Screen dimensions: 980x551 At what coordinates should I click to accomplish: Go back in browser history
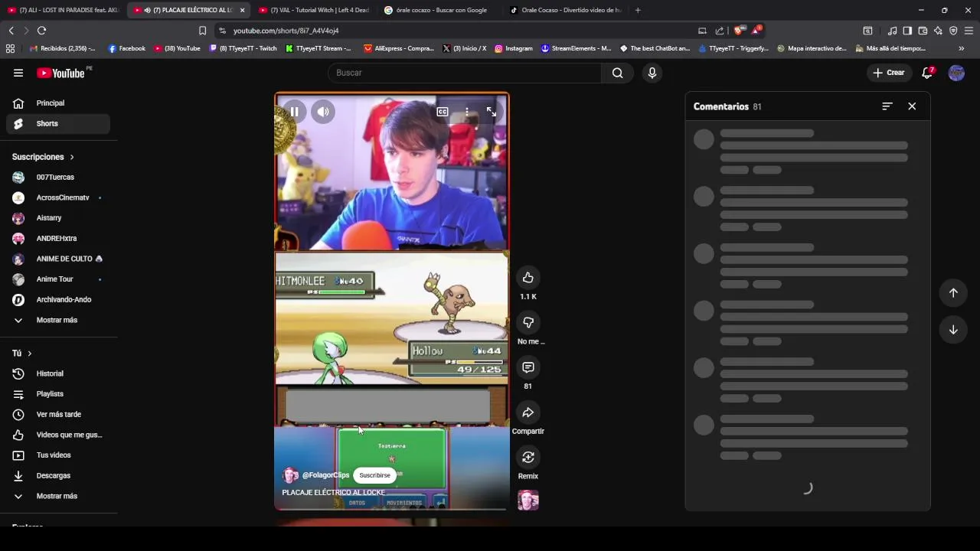(11, 31)
